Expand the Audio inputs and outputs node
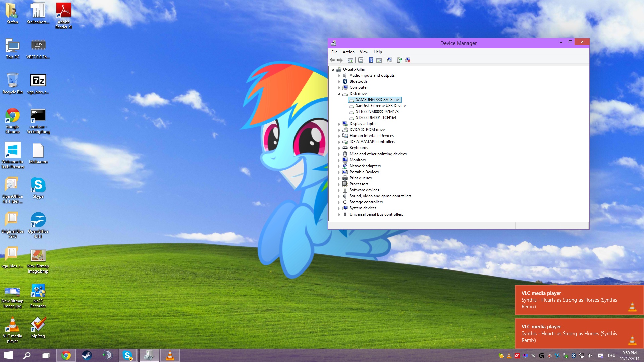Viewport: 644px width, 362px height. point(339,76)
